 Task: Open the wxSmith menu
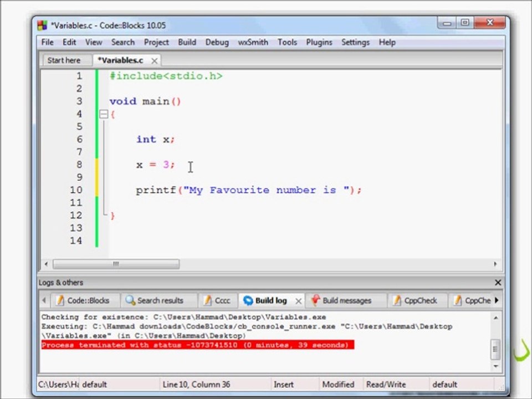tap(253, 43)
